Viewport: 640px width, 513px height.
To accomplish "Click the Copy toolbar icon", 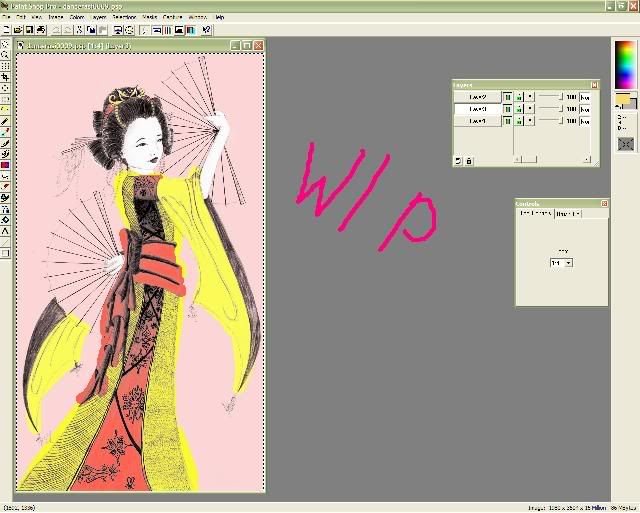I will (91, 30).
